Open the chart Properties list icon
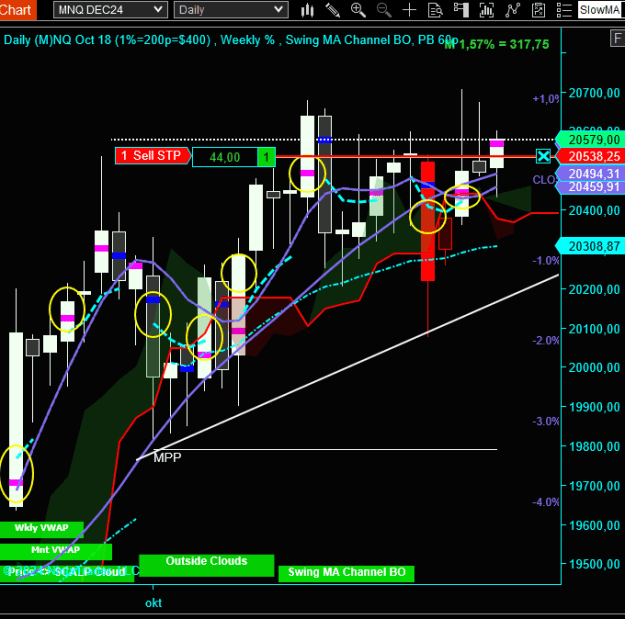Screen dimensions: 625x619 point(564,10)
